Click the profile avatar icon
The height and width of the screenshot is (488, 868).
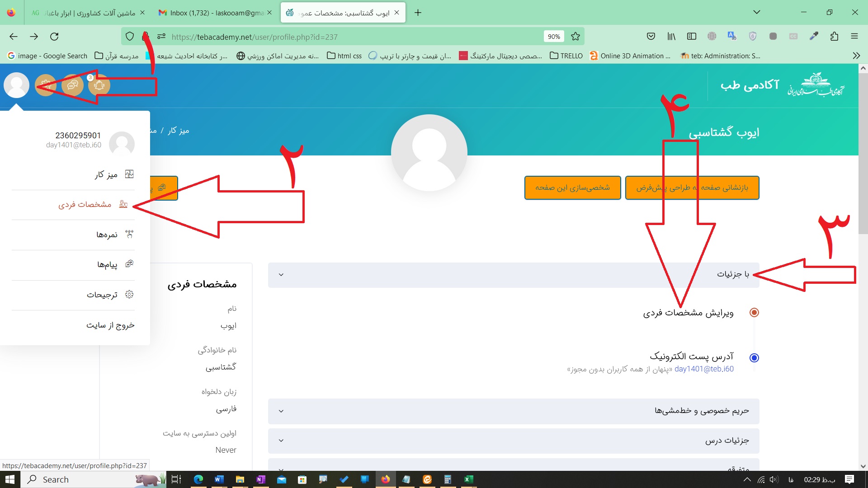(15, 84)
